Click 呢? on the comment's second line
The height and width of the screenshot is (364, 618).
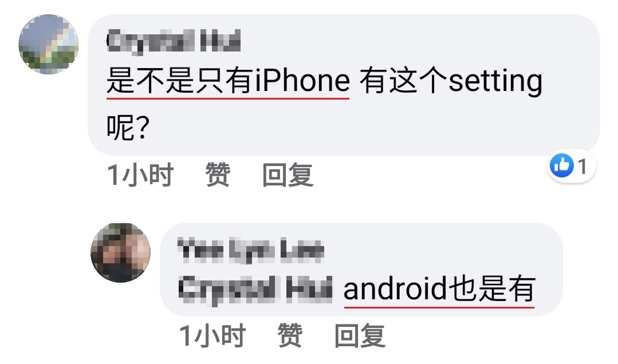coord(128,127)
